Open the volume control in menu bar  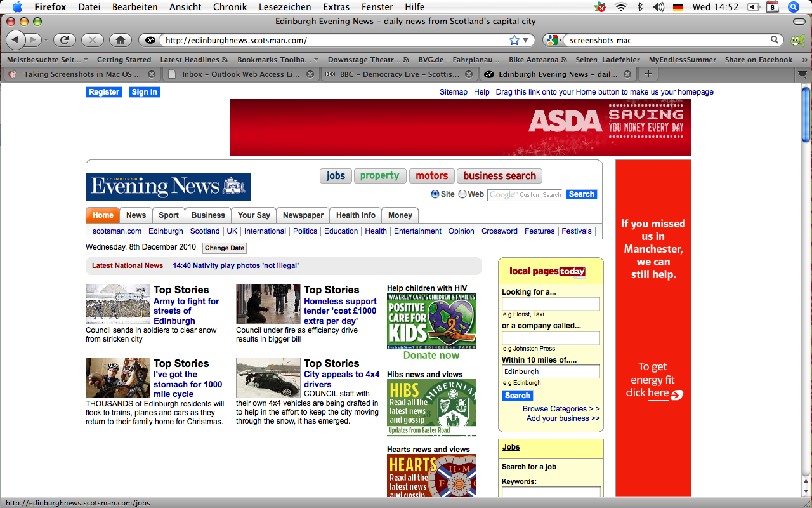pyautogui.click(x=658, y=7)
